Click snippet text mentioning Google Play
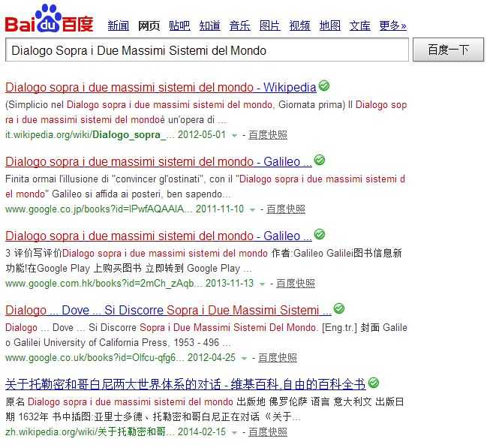Image resolution: width=490 pixels, height=448 pixels. [204, 261]
